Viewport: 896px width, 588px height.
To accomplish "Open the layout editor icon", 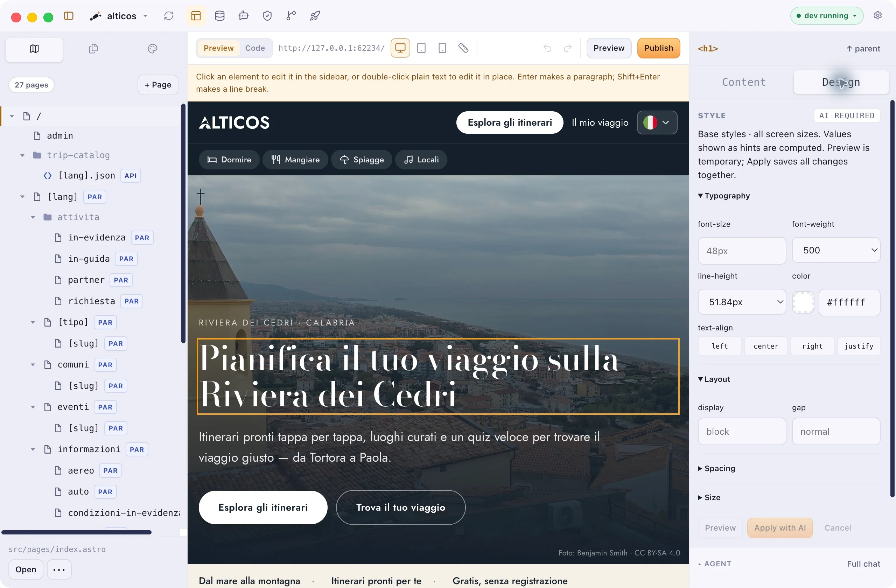I will click(196, 16).
